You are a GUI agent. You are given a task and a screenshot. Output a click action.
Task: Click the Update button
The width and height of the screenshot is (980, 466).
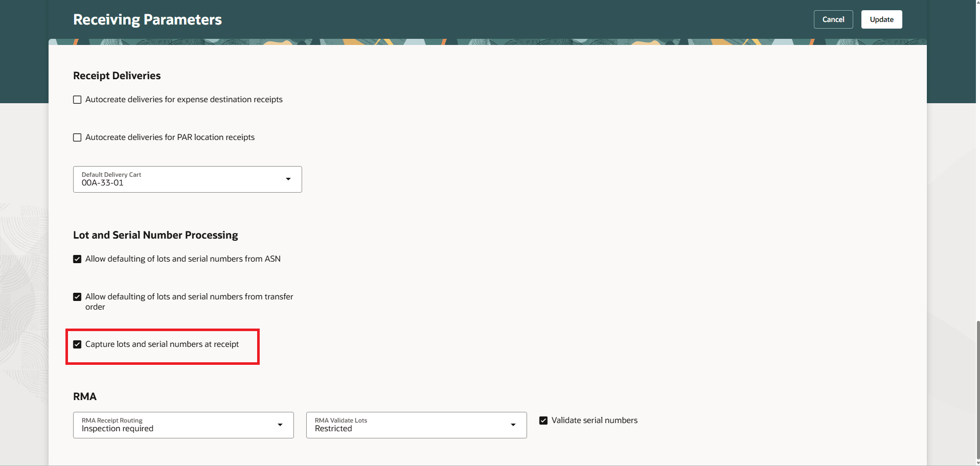(x=881, y=19)
